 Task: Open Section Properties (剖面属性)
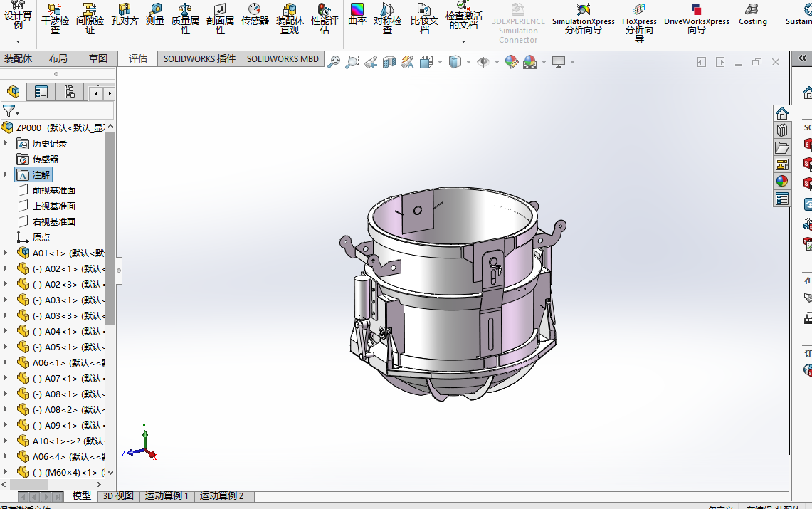tap(220, 19)
